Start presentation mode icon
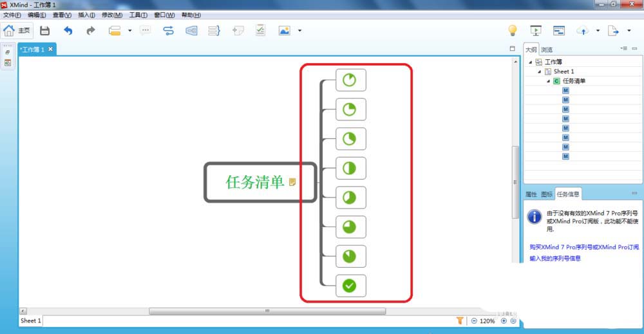 [x=536, y=30]
